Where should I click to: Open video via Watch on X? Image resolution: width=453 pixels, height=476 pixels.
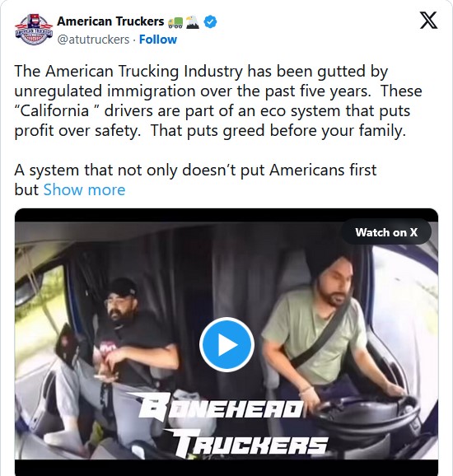point(386,232)
